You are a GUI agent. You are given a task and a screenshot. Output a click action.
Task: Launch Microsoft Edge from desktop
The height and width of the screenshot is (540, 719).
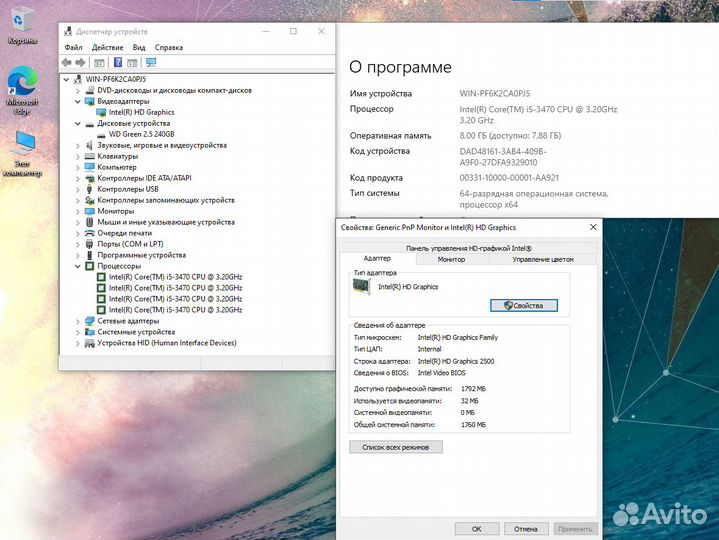(22, 91)
